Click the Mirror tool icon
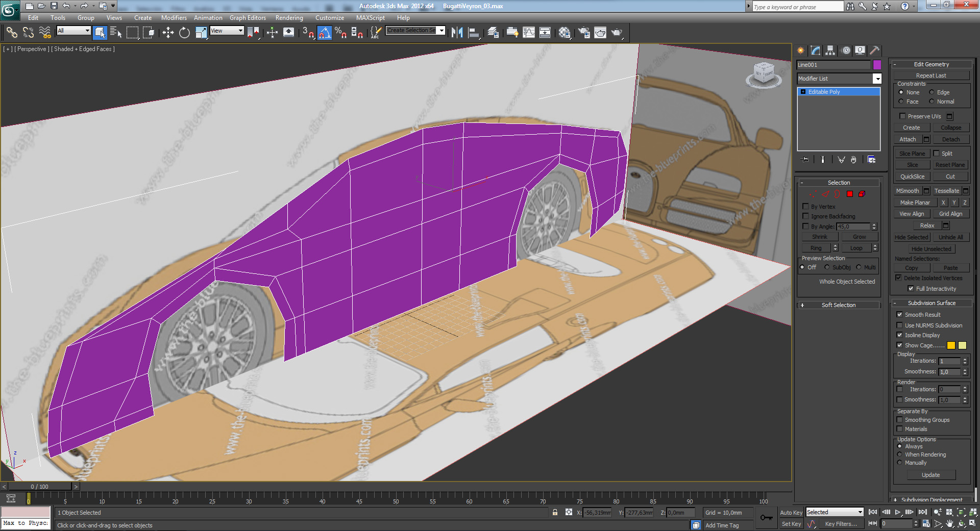This screenshot has width=980, height=531. pyautogui.click(x=457, y=33)
